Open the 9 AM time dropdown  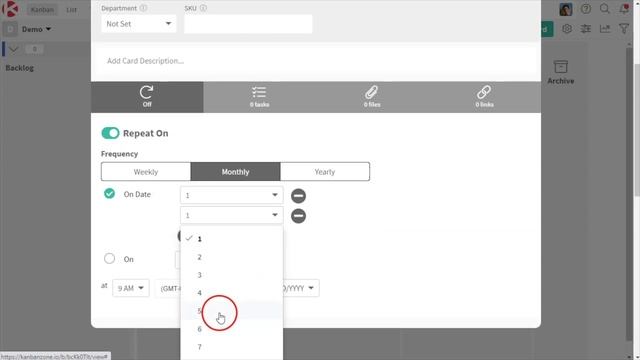[x=131, y=288]
